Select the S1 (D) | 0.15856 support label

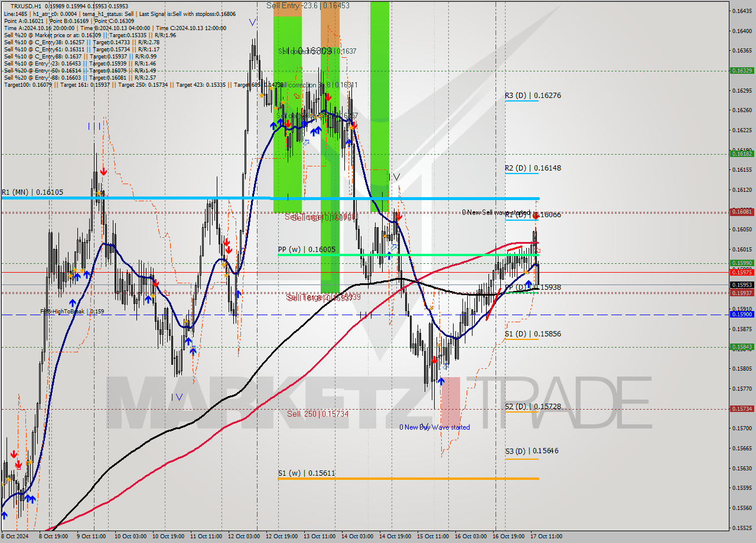click(533, 333)
